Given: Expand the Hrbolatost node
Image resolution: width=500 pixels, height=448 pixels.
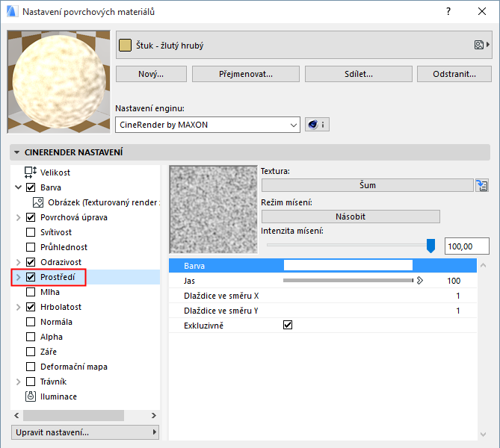Looking at the screenshot, I should click(x=18, y=307).
